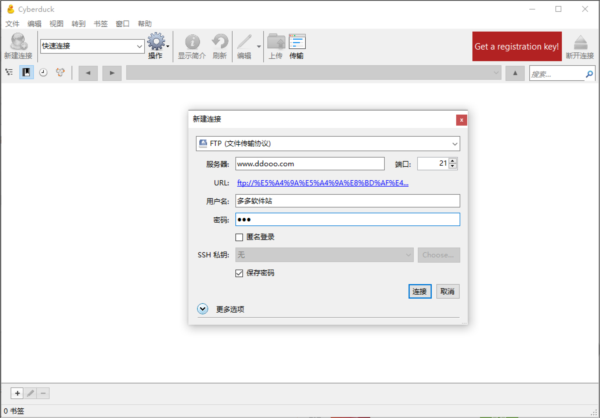
Task: Decrease the port number with down arrow
Action: 453,166
